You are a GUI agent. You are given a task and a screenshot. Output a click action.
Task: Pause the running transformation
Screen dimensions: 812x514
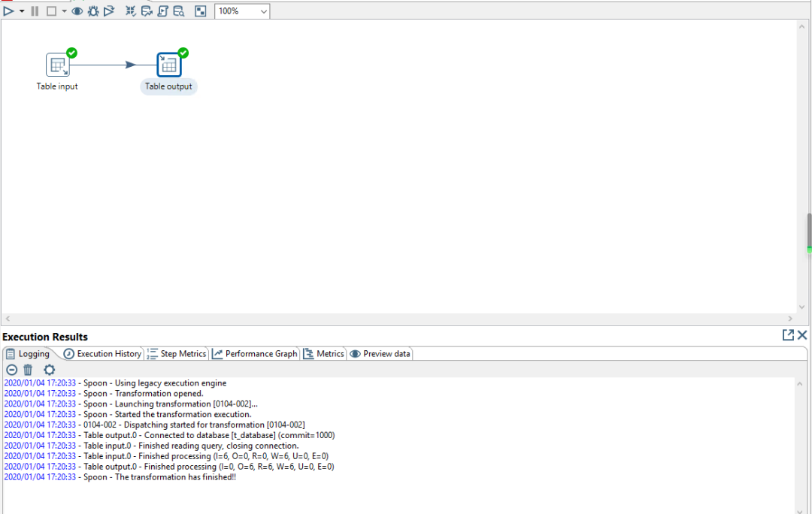35,11
